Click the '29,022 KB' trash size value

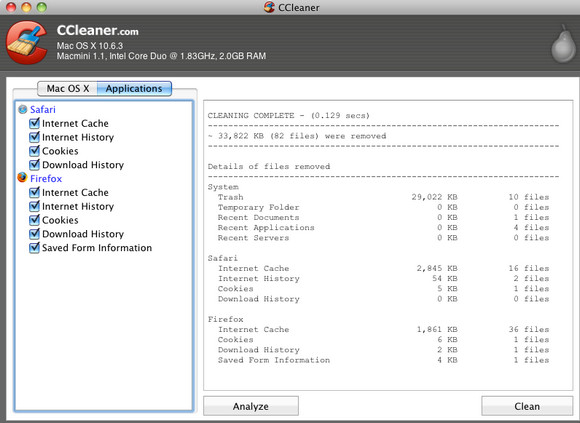[x=435, y=197]
